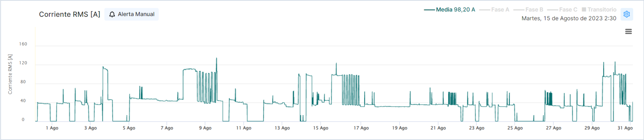Viewport: 644px width, 140px height.
Task: Click the 1 Ago x-axis label
Action: (x=52, y=128)
